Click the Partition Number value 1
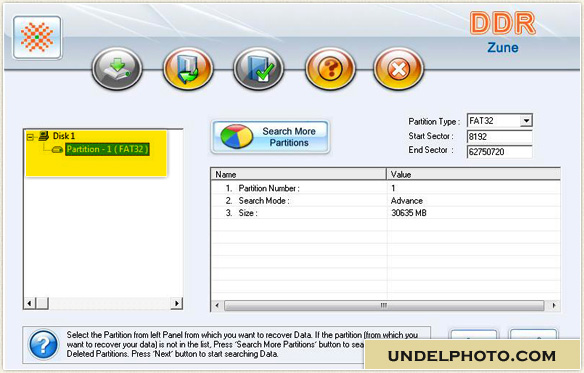Image resolution: width=584 pixels, height=373 pixels. (393, 188)
